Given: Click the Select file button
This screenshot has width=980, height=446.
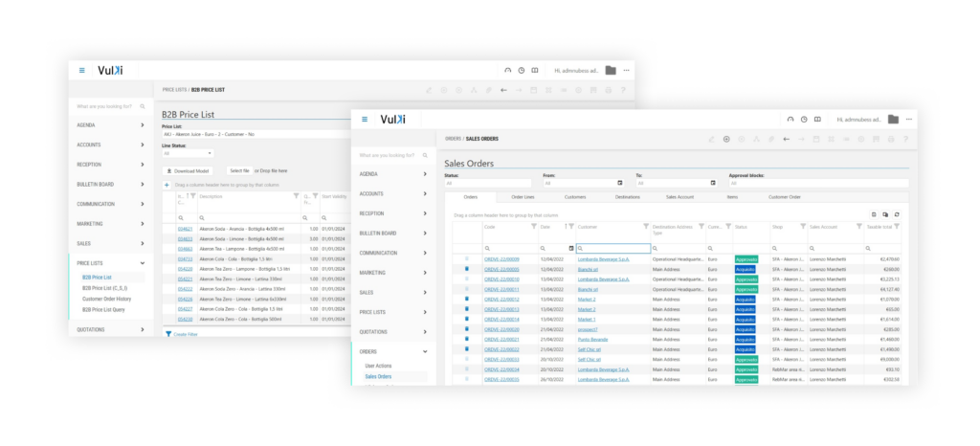Looking at the screenshot, I should click(239, 170).
